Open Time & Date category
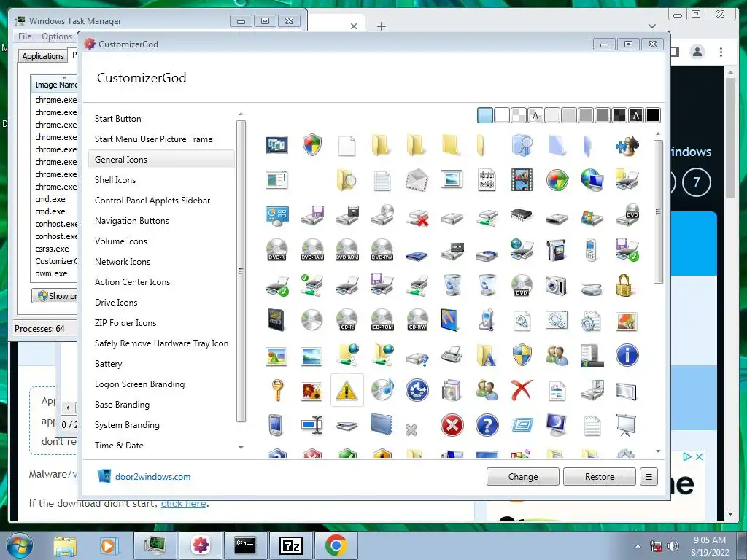Screen dimensions: 747x560 pyautogui.click(x=119, y=446)
